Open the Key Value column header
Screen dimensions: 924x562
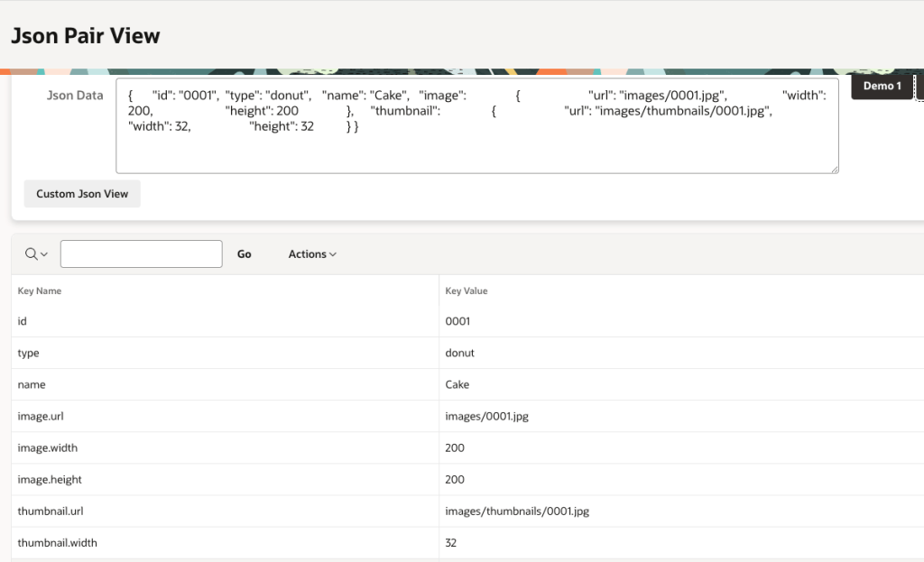[467, 291]
